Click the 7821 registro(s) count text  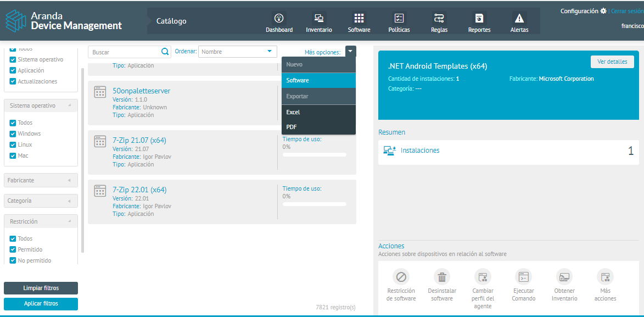335,307
